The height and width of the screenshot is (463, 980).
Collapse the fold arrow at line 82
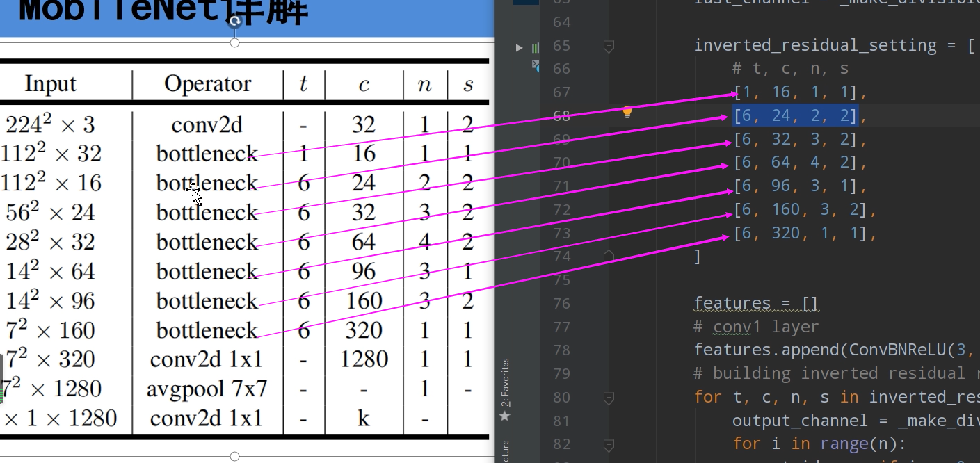click(x=609, y=444)
